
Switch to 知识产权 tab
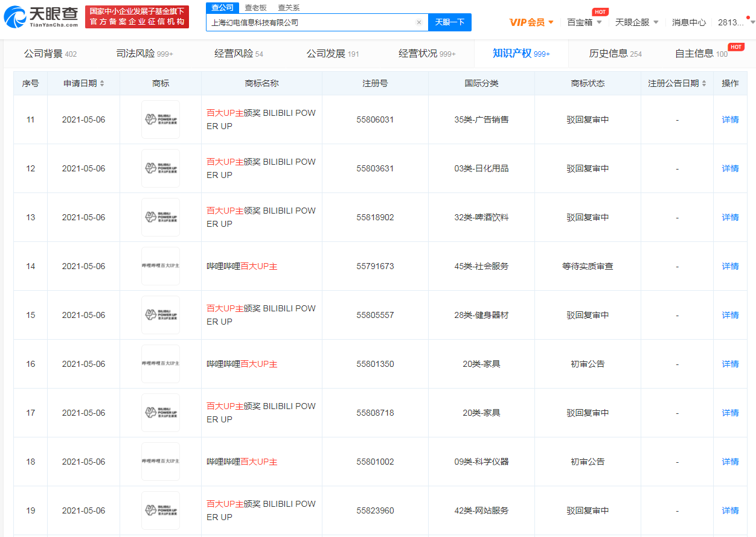521,54
